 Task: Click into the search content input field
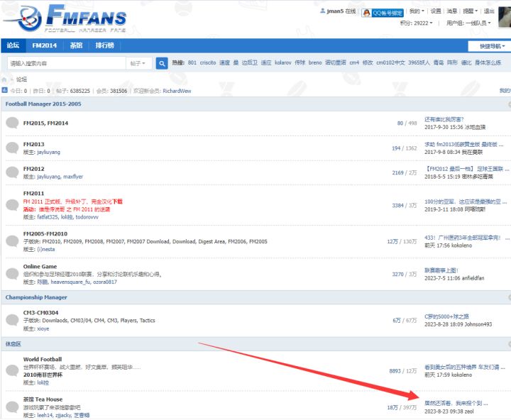[x=67, y=63]
